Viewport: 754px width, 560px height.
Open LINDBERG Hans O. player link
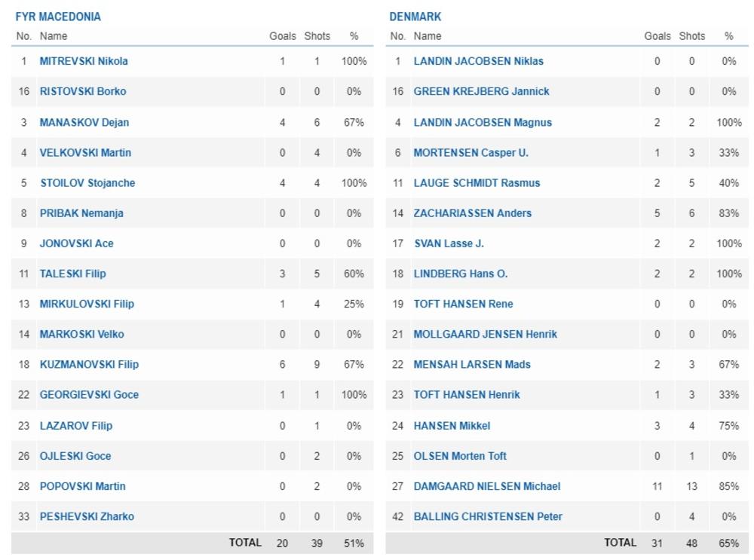click(x=460, y=274)
